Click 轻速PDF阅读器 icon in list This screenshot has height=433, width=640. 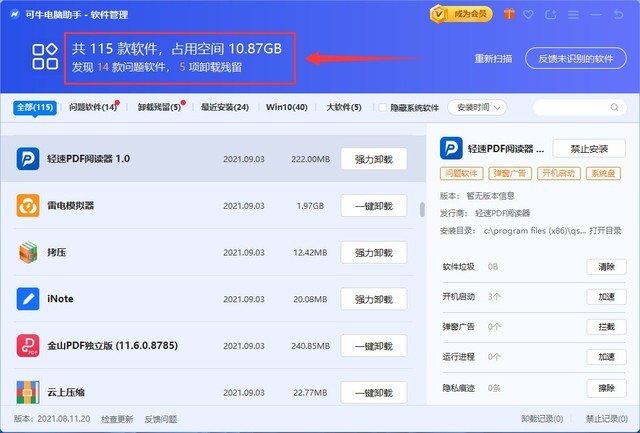tap(28, 159)
